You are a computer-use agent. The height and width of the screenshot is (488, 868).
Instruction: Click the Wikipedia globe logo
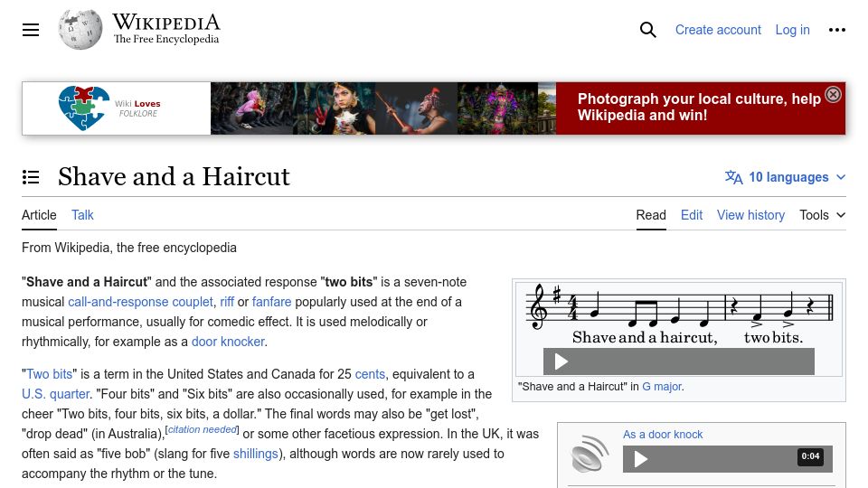[80, 29]
